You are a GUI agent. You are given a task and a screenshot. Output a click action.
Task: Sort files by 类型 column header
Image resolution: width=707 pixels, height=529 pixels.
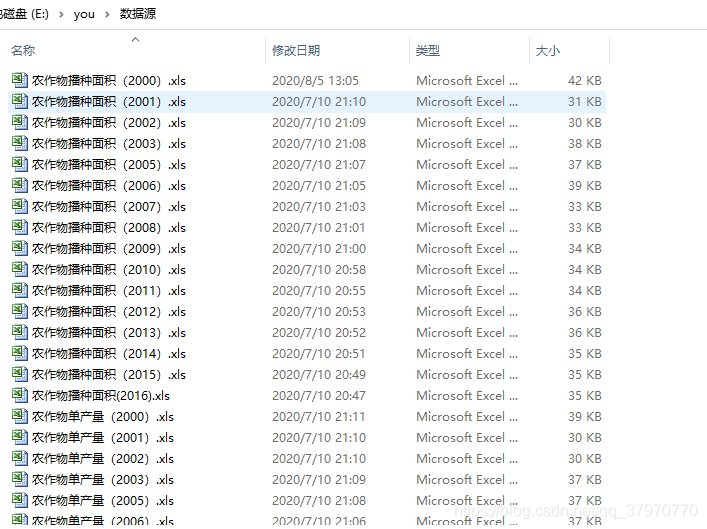[427, 51]
